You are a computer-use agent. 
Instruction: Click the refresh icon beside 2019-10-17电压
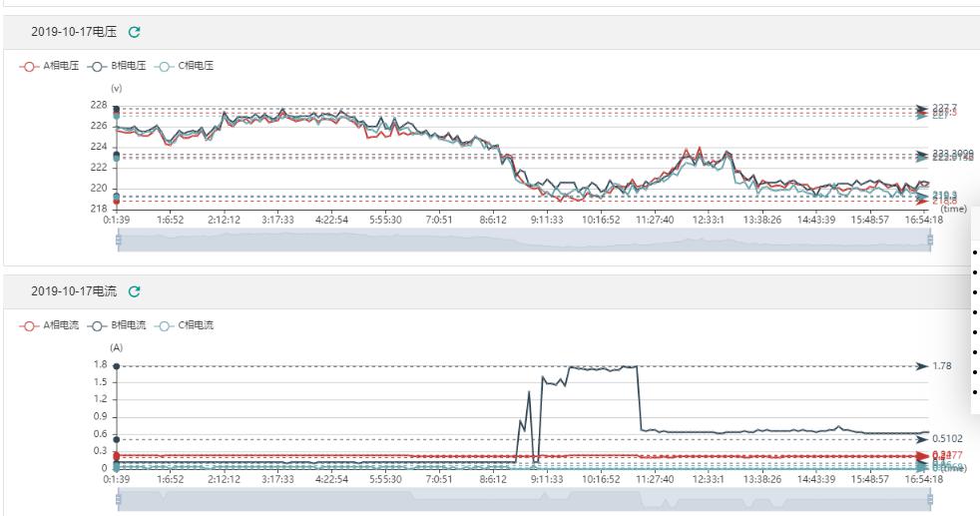click(135, 32)
